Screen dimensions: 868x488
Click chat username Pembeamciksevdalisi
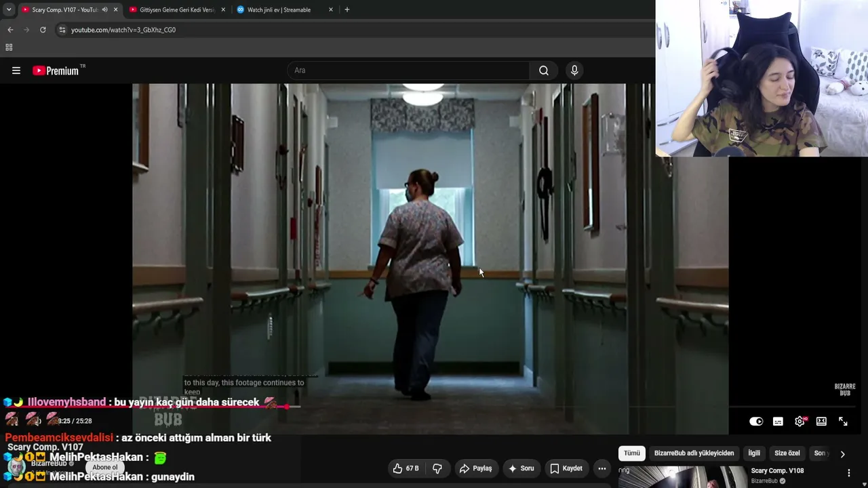click(59, 438)
